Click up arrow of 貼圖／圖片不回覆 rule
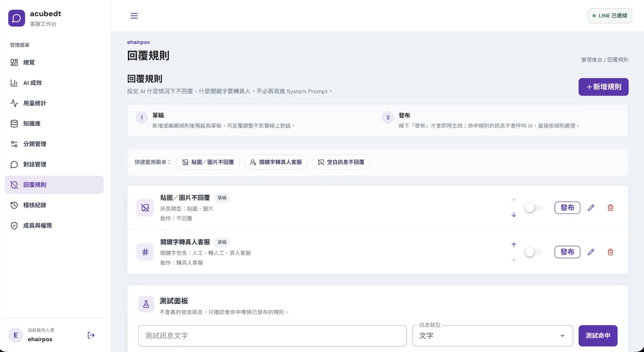This screenshot has width=644, height=352. coord(514,201)
